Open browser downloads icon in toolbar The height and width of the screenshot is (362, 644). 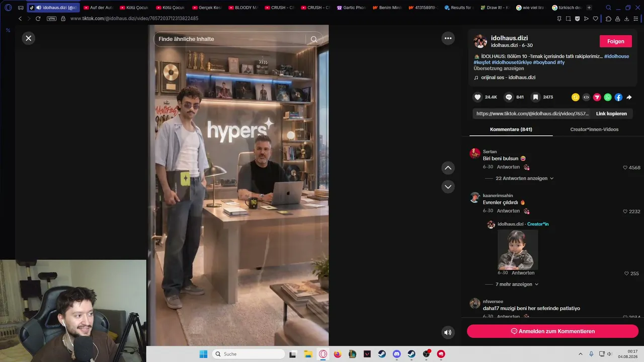[x=627, y=19]
